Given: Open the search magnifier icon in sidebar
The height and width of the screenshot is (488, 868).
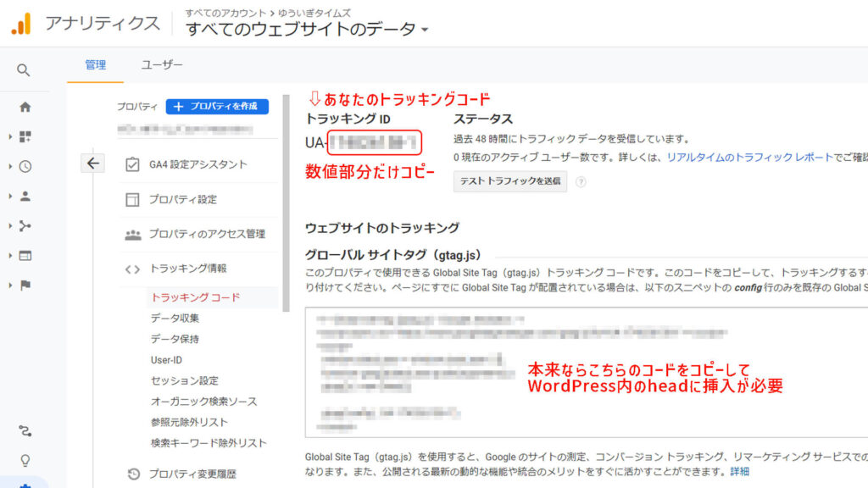Looking at the screenshot, I should [23, 70].
